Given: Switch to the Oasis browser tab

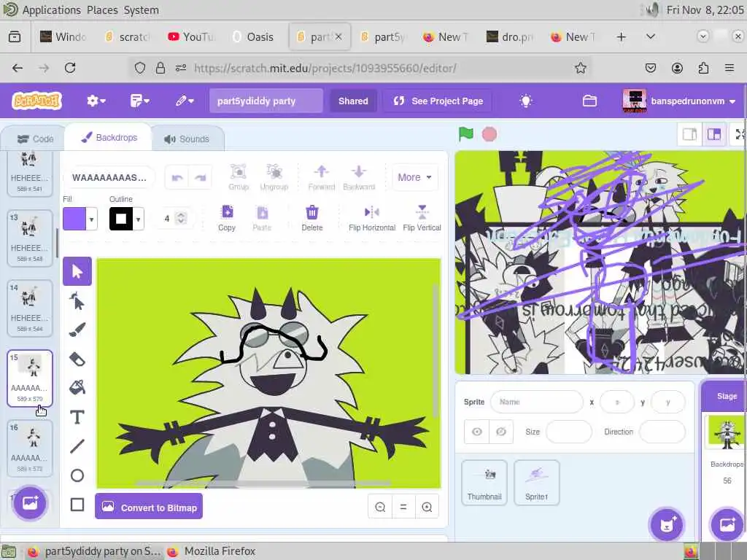Looking at the screenshot, I should click(x=252, y=36).
